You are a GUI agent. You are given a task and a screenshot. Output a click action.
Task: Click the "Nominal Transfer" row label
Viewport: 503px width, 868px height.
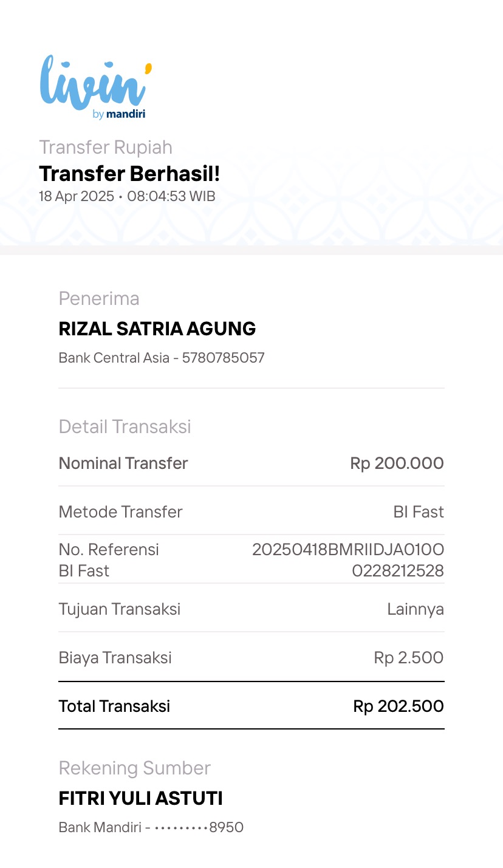pyautogui.click(x=123, y=463)
